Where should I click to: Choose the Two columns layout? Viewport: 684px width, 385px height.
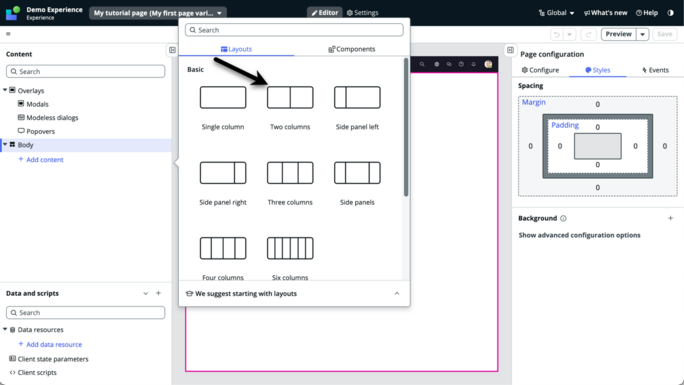pos(290,97)
